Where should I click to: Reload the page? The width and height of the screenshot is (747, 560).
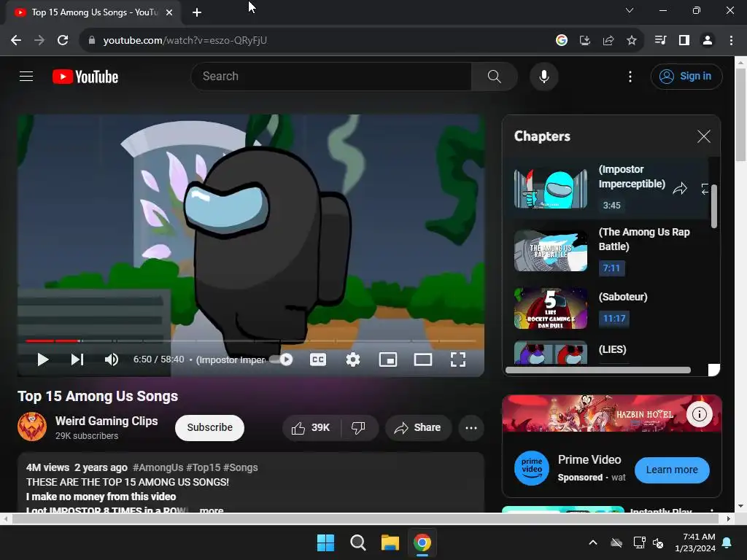[x=63, y=41]
